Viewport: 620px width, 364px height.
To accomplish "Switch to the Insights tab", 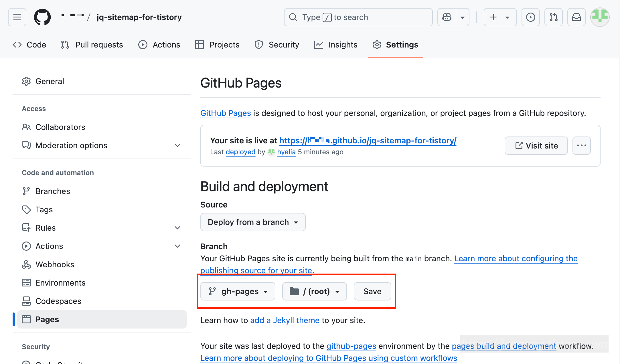I will (x=336, y=45).
